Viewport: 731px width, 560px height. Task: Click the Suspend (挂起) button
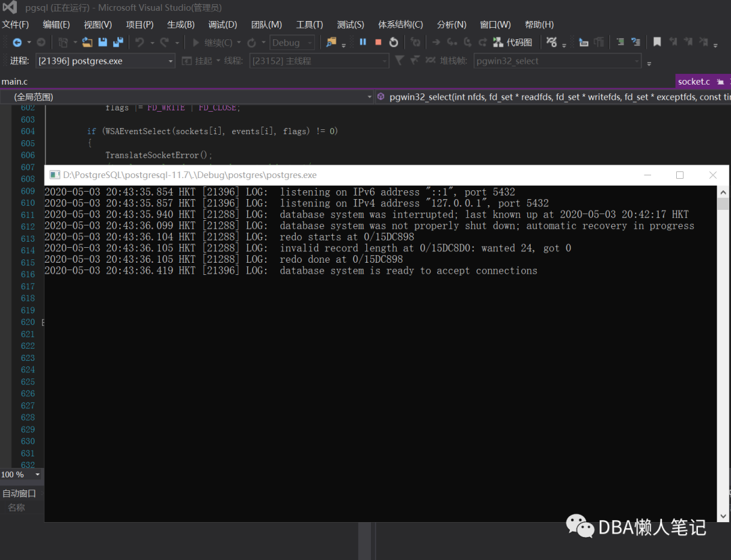(x=197, y=61)
